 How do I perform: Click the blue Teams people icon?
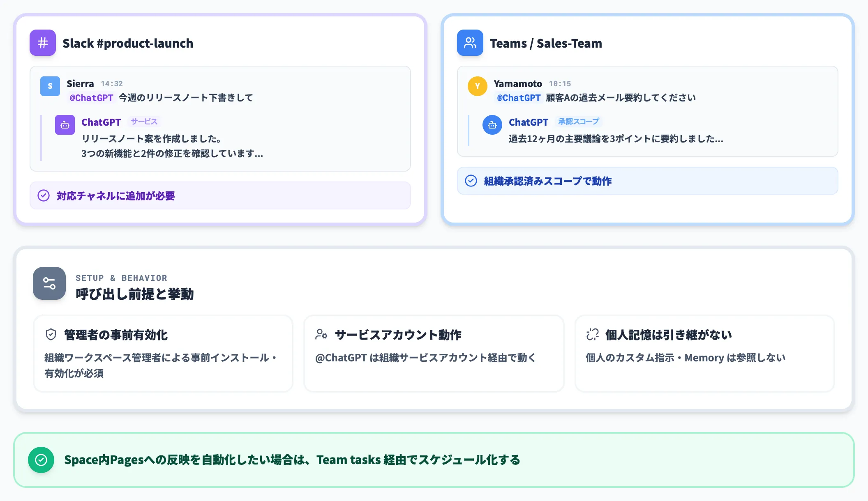(470, 43)
